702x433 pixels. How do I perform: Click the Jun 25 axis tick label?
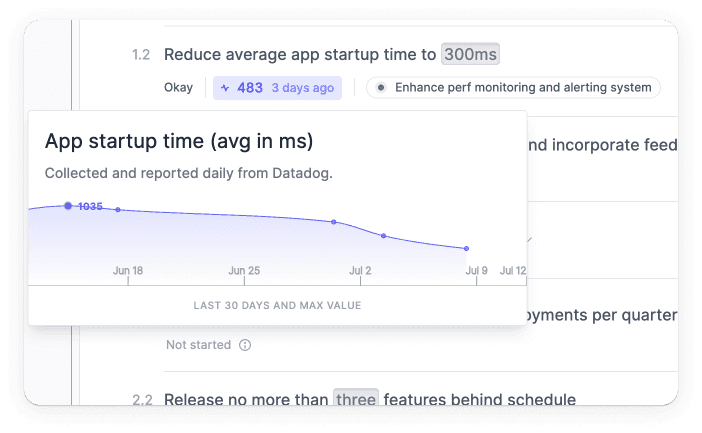[244, 270]
